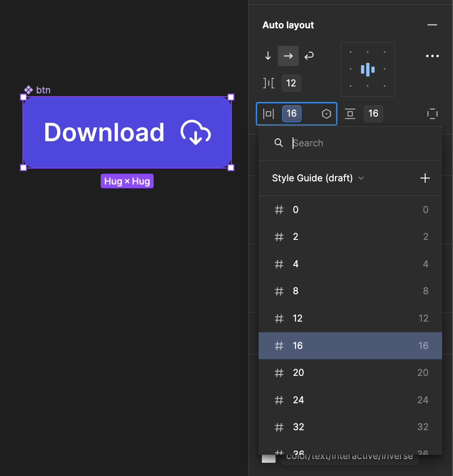
Task: Select number variable 20
Action: [350, 373]
